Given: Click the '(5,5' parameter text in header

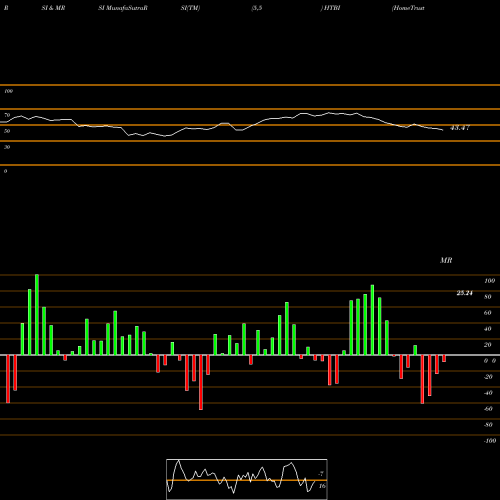Looking at the screenshot, I should [257, 8].
